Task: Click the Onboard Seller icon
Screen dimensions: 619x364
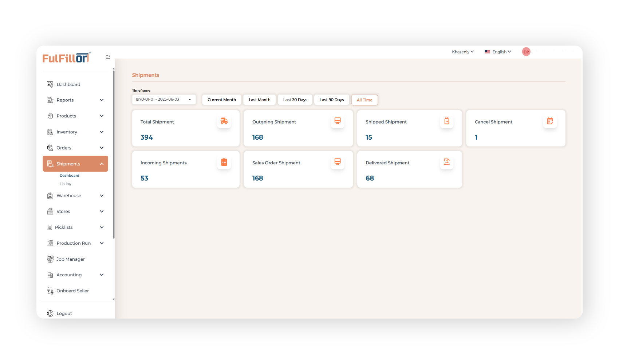Action: pos(50,291)
